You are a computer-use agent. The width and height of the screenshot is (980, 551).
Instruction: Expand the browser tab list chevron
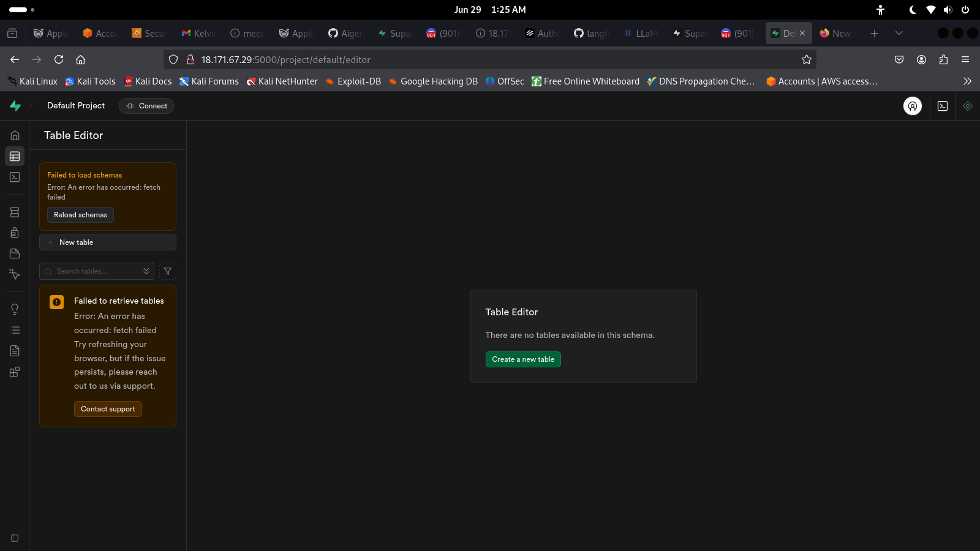[x=899, y=34]
